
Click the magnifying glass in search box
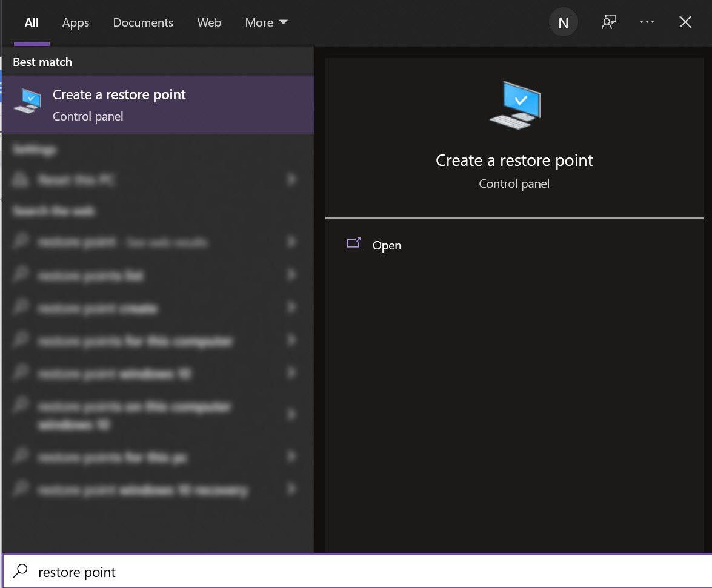[x=20, y=571]
